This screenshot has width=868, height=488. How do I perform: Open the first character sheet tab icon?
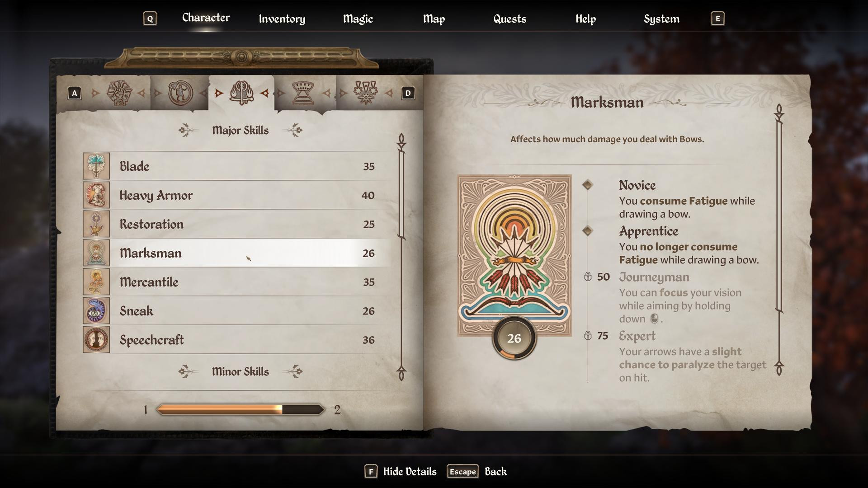point(119,93)
